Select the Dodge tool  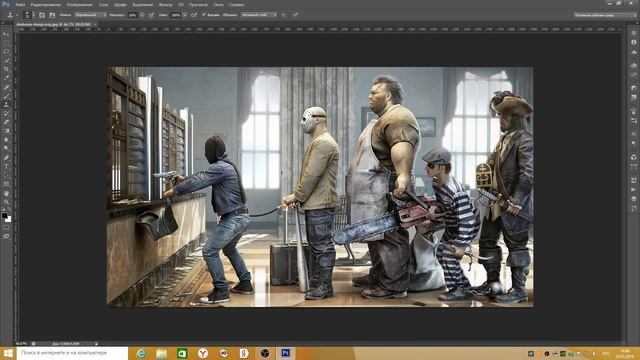click(6, 148)
